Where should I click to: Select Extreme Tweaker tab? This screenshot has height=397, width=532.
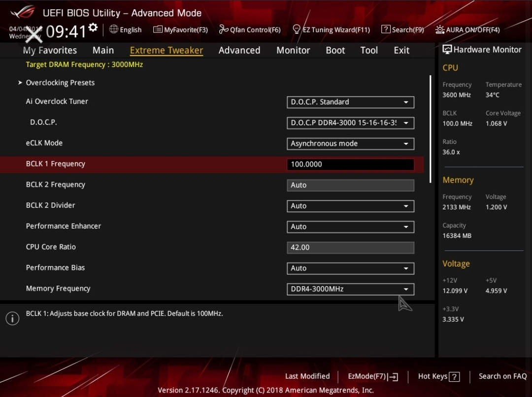coord(166,50)
